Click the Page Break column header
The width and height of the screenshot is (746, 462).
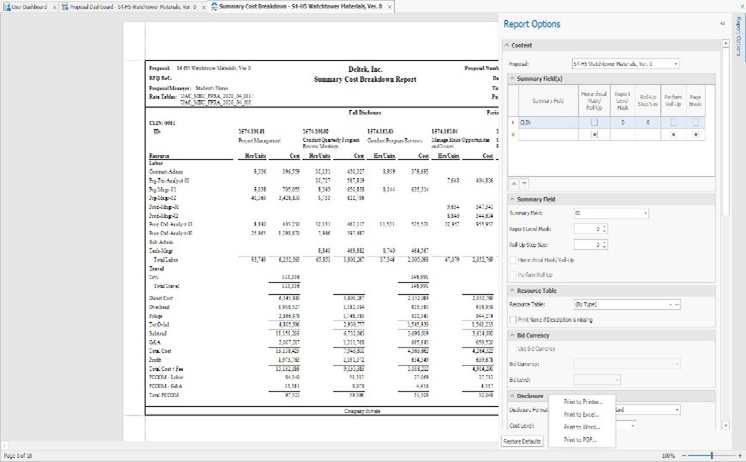695,101
